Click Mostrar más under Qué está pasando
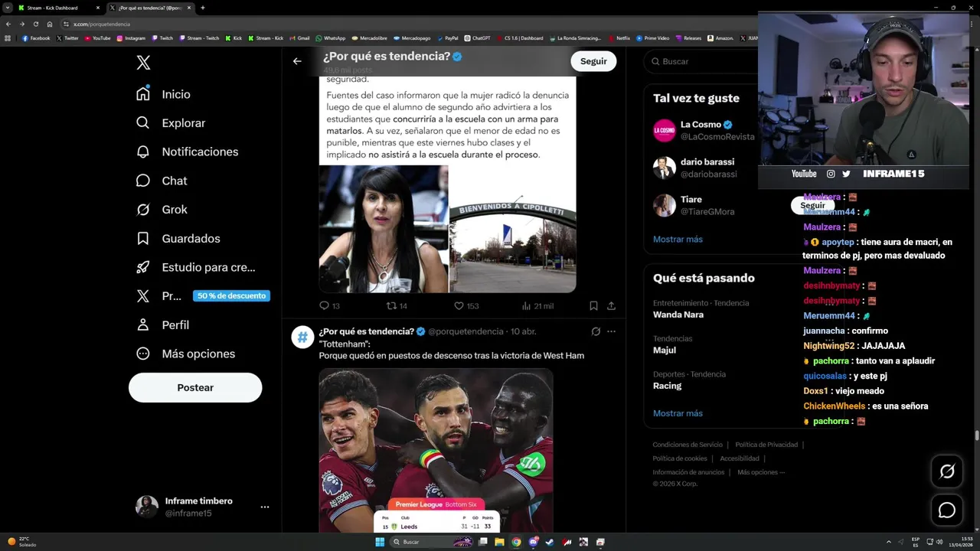 678,413
